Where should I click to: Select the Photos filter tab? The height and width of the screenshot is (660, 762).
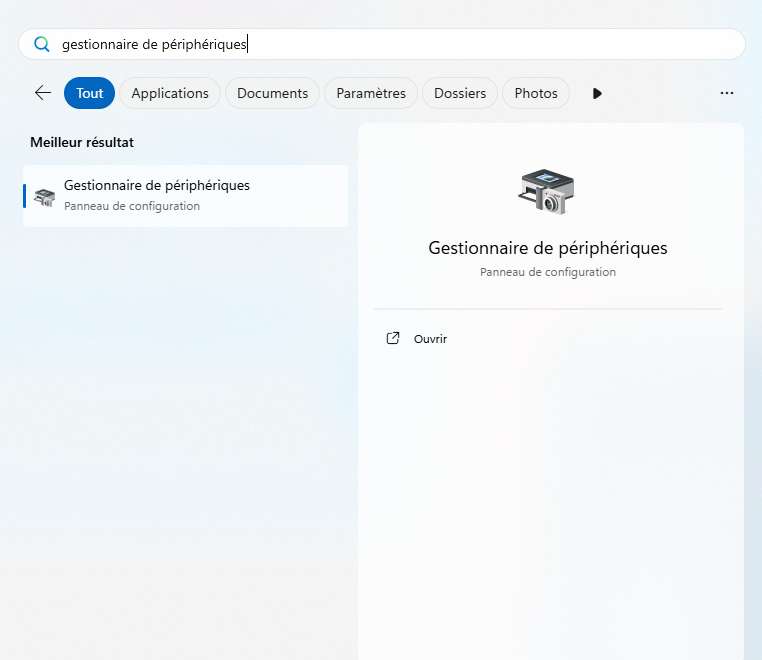pyautogui.click(x=536, y=93)
